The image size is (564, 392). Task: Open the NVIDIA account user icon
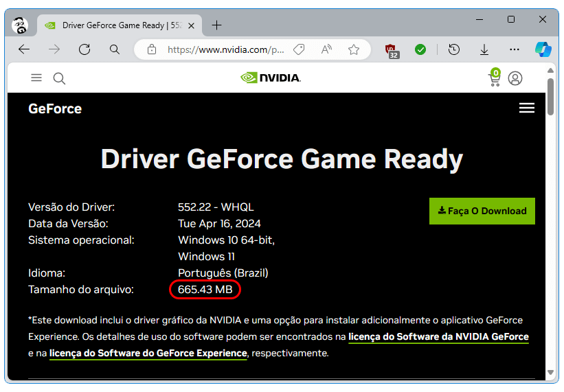(515, 78)
